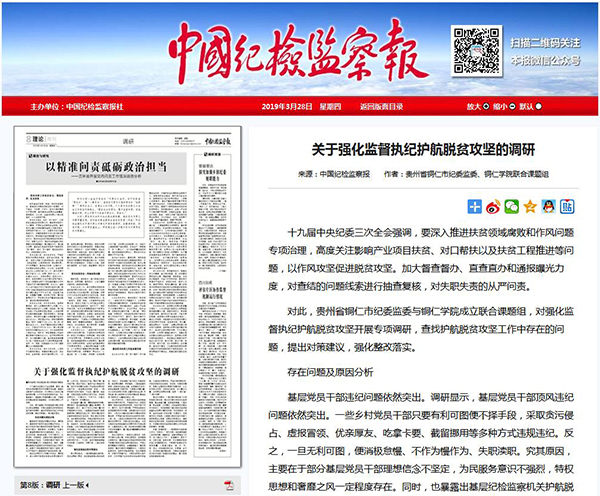This screenshot has height=496, width=600.
Task: Share article to WeChat
Action: [x=512, y=207]
